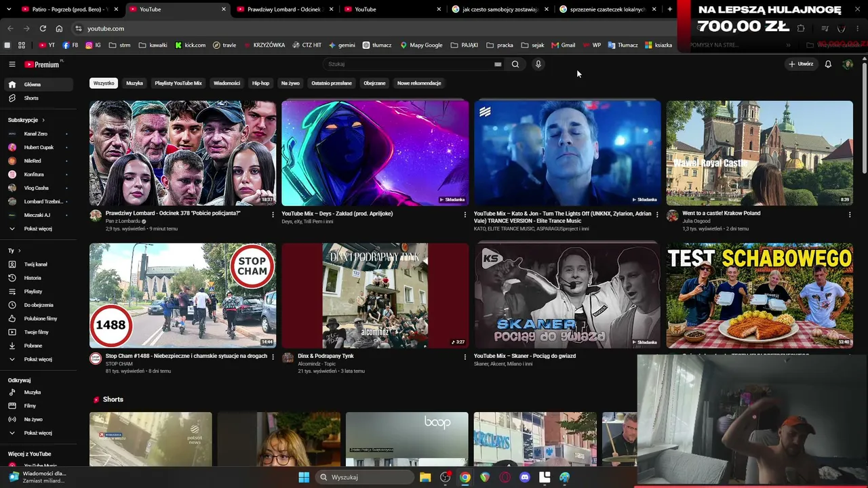Select the Playlisty YouTube Mix chip

pyautogui.click(x=178, y=83)
